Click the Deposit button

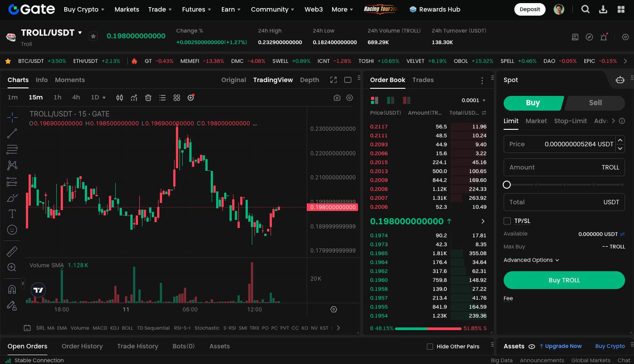point(530,9)
